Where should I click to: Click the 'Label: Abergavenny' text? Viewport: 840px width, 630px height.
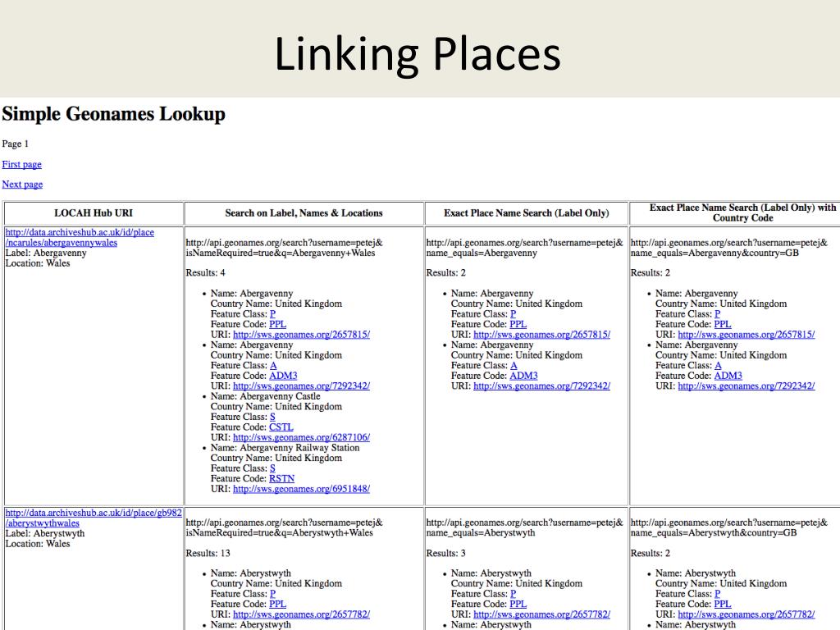point(46,253)
